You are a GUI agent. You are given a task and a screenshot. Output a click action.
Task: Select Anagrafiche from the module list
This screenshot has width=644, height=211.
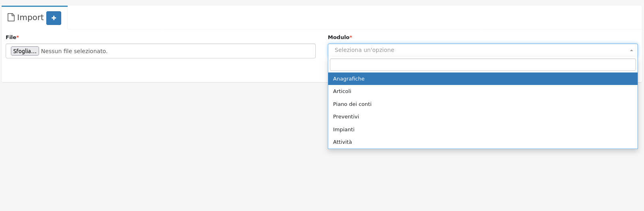(x=349, y=79)
